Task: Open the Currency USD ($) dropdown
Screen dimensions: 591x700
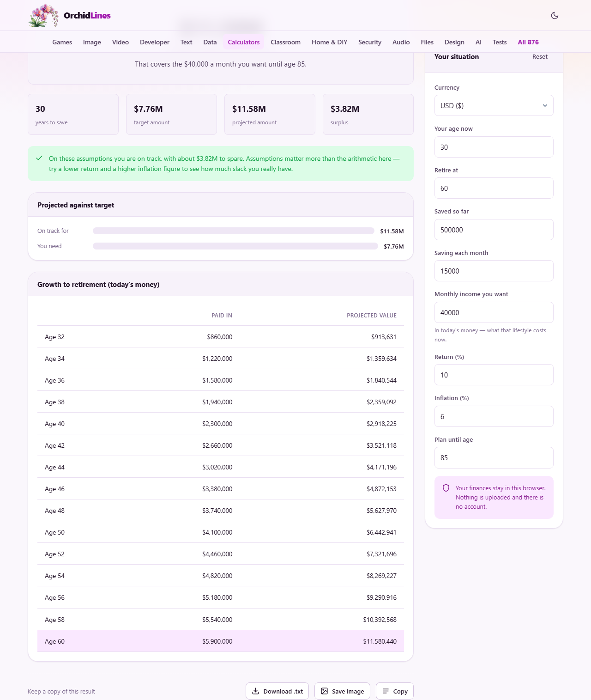Action: 494,105
